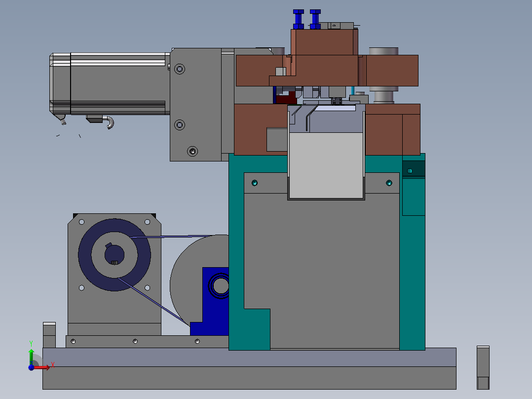The width and height of the screenshot is (532, 399).
Task: Pick the center screw on bottom rail
Action: pos(135,341)
